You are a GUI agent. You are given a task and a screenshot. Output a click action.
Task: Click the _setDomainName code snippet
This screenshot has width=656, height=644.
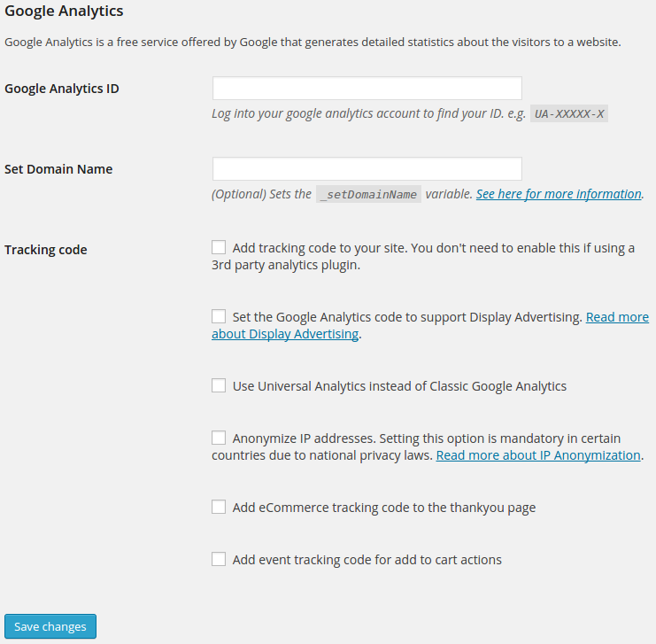tap(368, 195)
